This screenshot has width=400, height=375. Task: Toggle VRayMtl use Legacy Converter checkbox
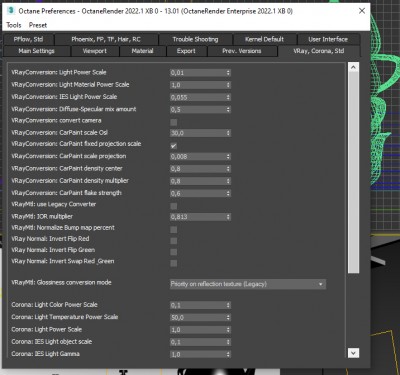coord(174,206)
